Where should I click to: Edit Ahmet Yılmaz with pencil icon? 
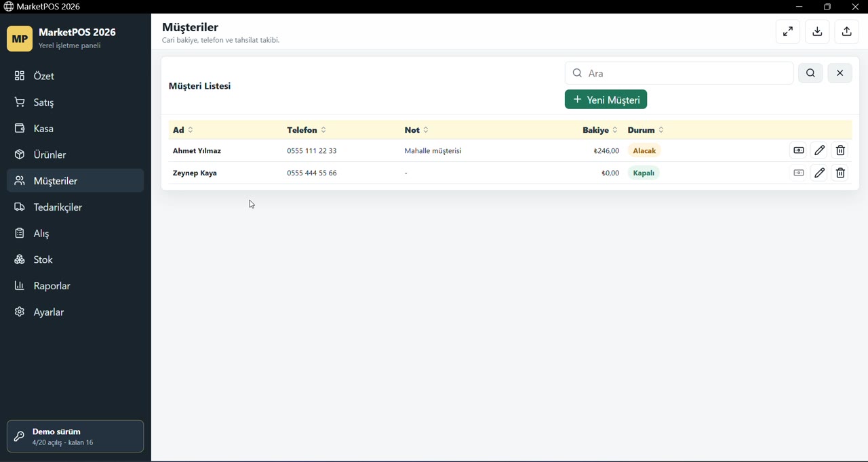(820, 150)
